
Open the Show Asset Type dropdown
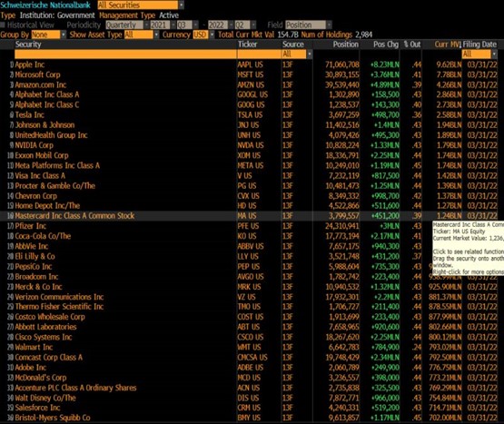(142, 35)
